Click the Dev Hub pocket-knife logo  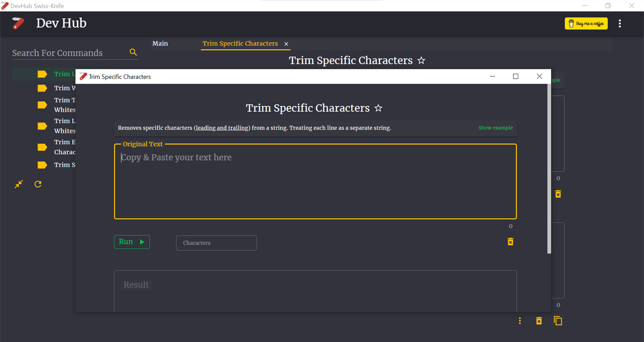click(x=18, y=23)
